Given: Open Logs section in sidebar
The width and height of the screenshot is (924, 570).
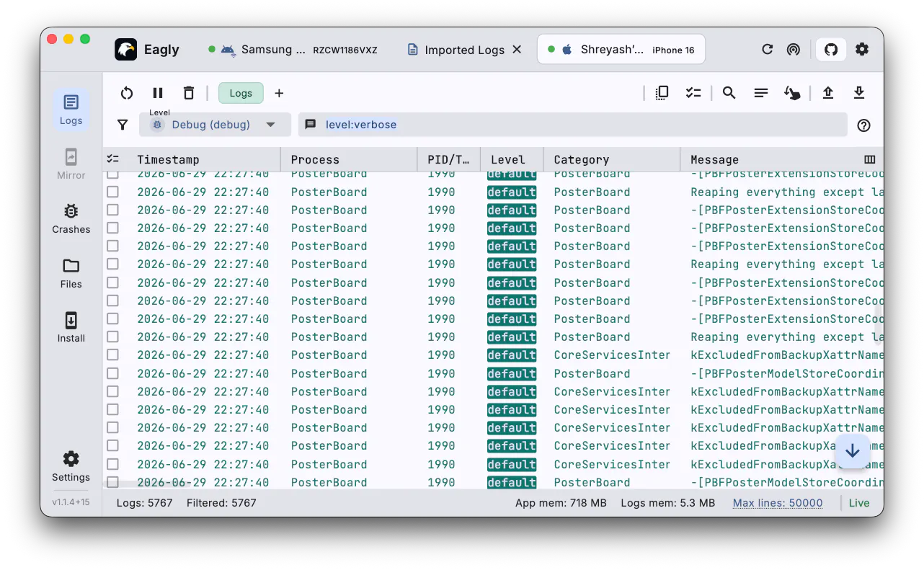Looking at the screenshot, I should pos(71,110).
